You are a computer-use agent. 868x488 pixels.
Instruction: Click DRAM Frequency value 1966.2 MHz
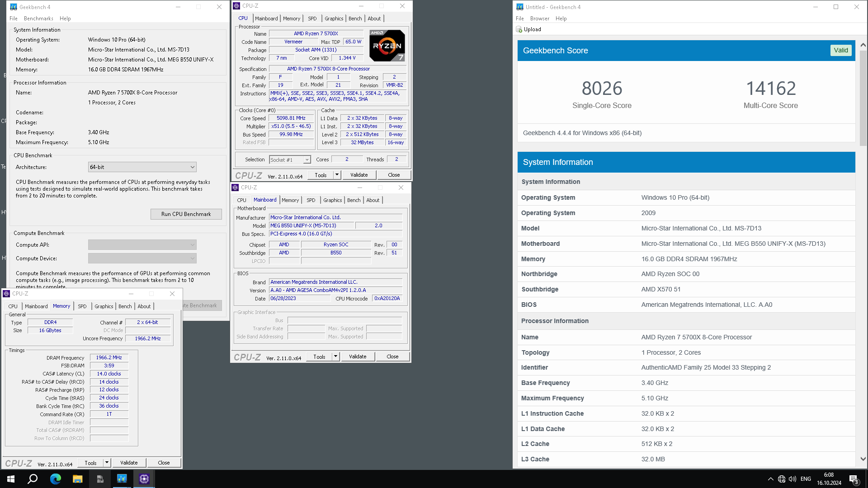[x=109, y=357]
